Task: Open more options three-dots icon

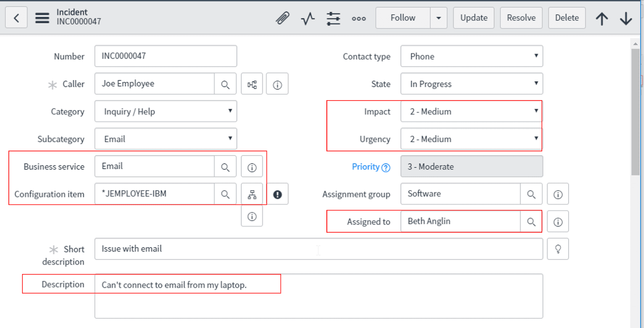Action: [x=359, y=19]
